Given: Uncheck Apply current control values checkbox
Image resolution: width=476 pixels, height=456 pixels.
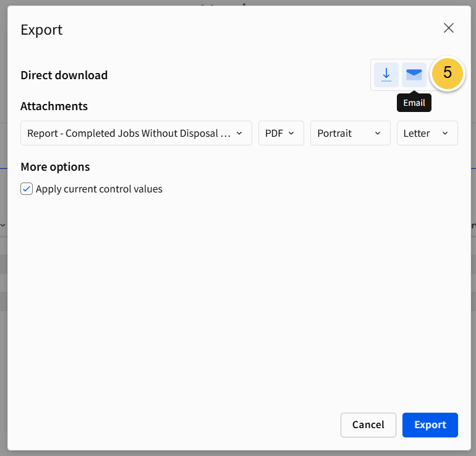Looking at the screenshot, I should coord(27,189).
